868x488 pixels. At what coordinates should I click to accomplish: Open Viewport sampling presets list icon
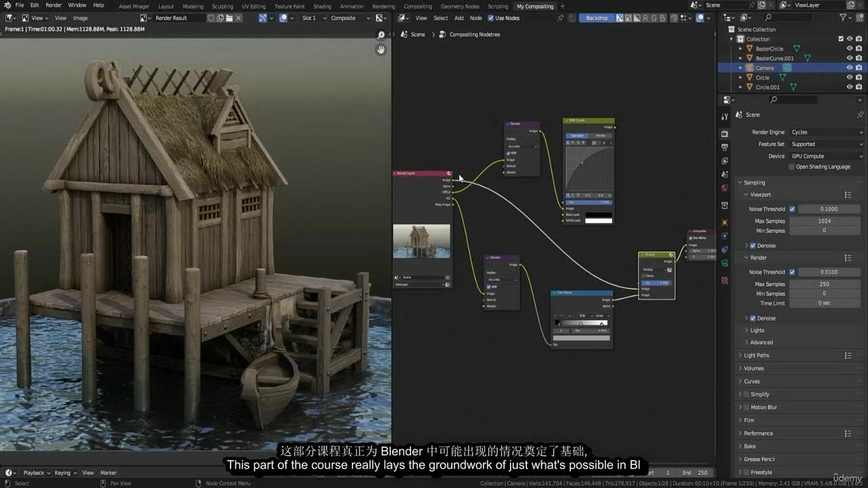coord(848,195)
